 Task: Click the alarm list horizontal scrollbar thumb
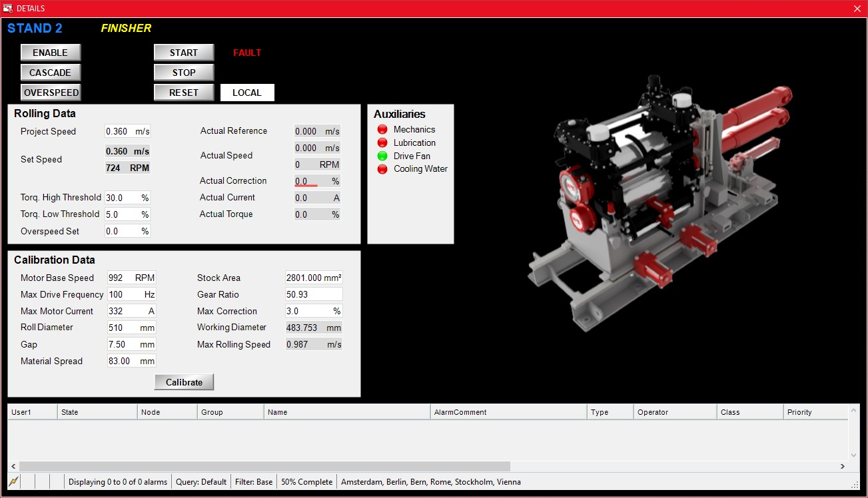pos(264,467)
